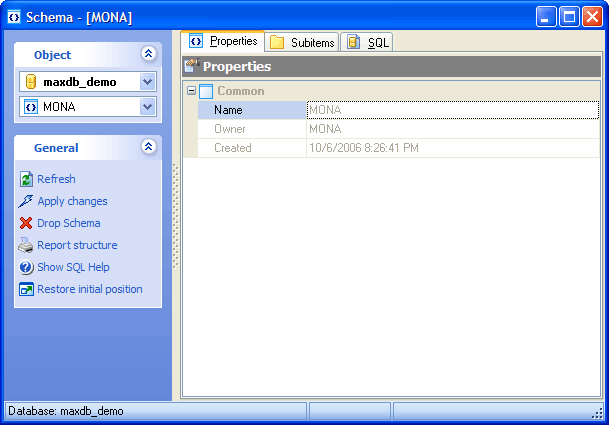Collapse the Object panel section
This screenshot has height=425, width=609.
click(148, 55)
